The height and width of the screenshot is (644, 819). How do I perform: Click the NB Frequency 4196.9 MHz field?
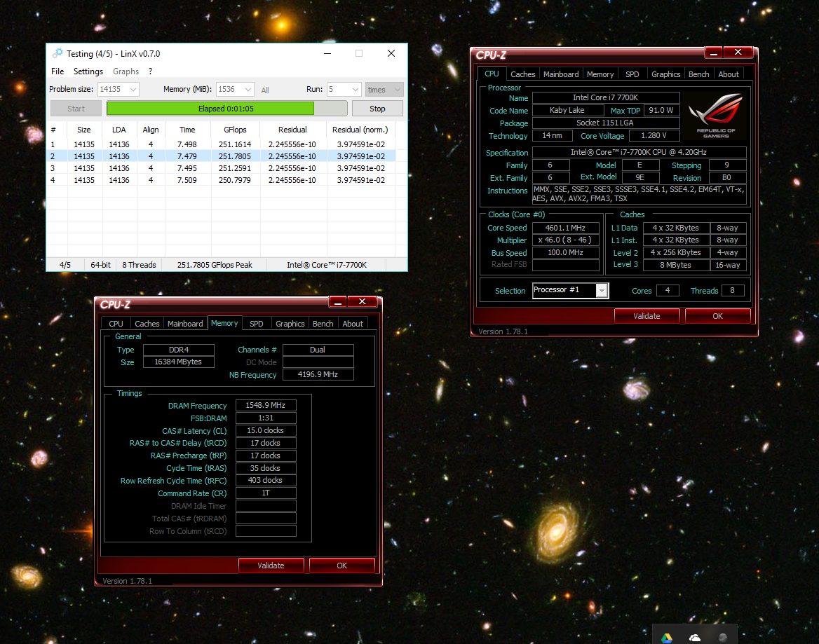point(318,374)
